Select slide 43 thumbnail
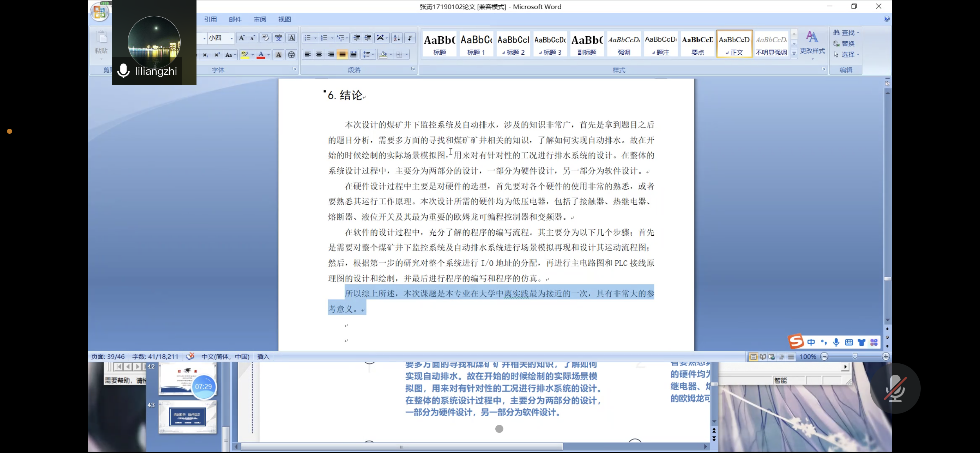Viewport: 980px width, 453px height. pos(188,417)
